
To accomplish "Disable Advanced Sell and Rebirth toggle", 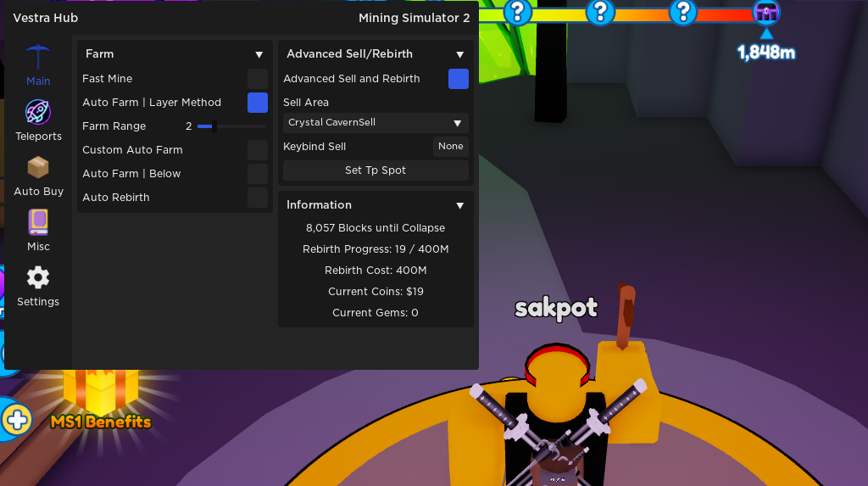I will (459, 79).
